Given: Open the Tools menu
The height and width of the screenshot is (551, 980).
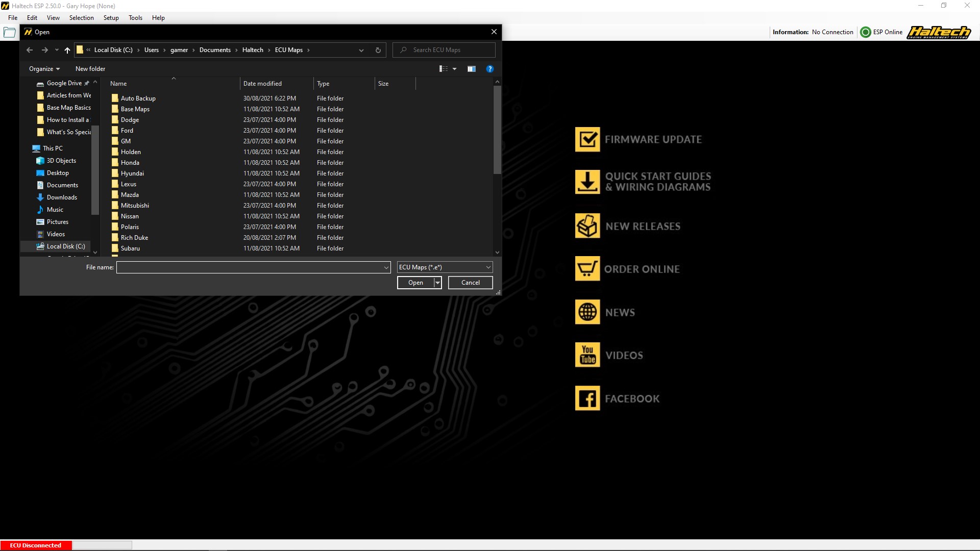Looking at the screenshot, I should pyautogui.click(x=135, y=18).
